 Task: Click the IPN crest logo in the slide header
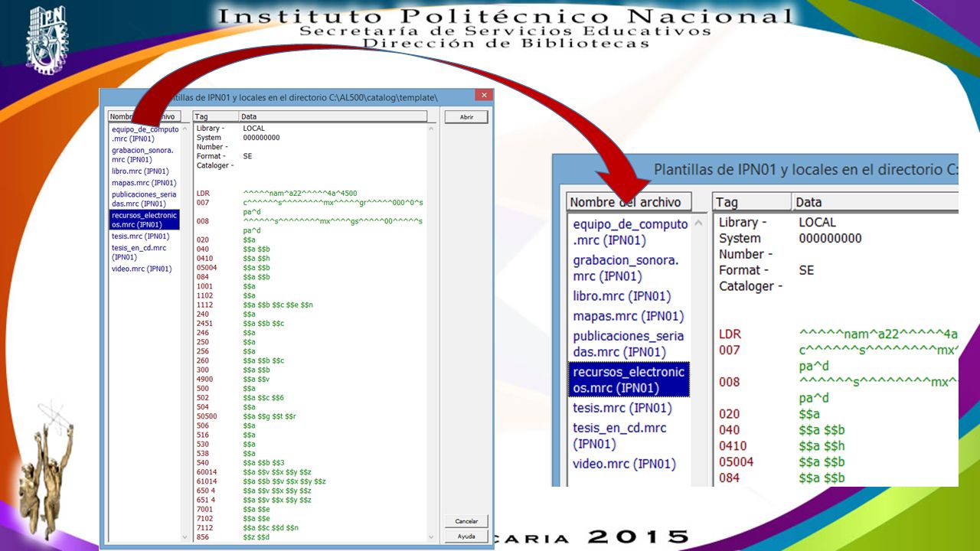tap(46, 40)
